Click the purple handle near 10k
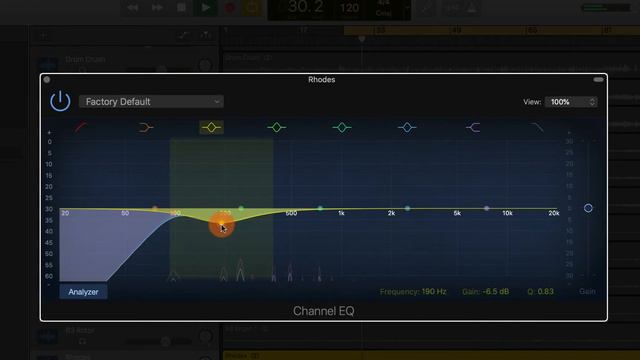Screen dimensions: 640x360 (487, 209)
